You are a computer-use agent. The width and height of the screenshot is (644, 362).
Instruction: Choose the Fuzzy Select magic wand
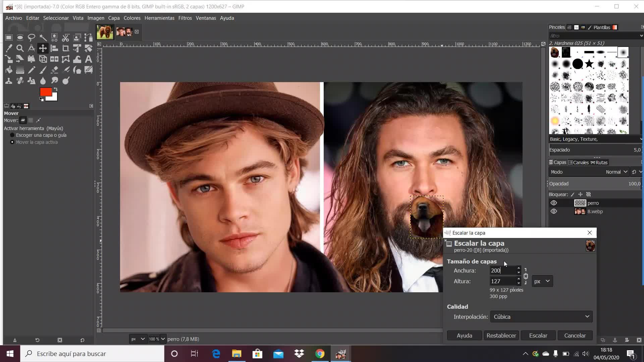tap(43, 38)
